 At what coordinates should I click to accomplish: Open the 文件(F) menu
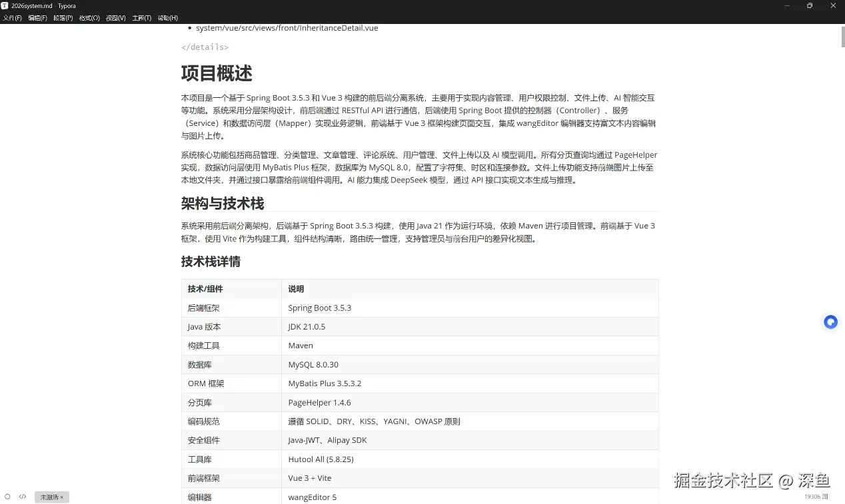13,18
